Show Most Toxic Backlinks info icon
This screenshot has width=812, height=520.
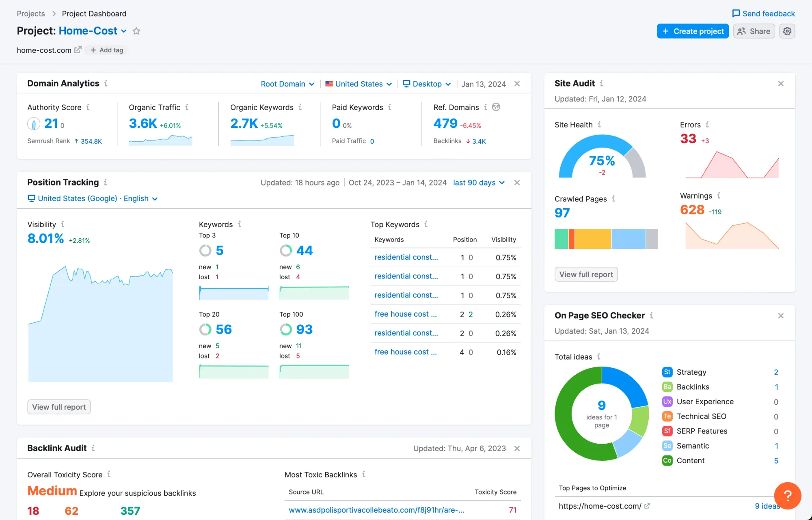[x=364, y=474]
